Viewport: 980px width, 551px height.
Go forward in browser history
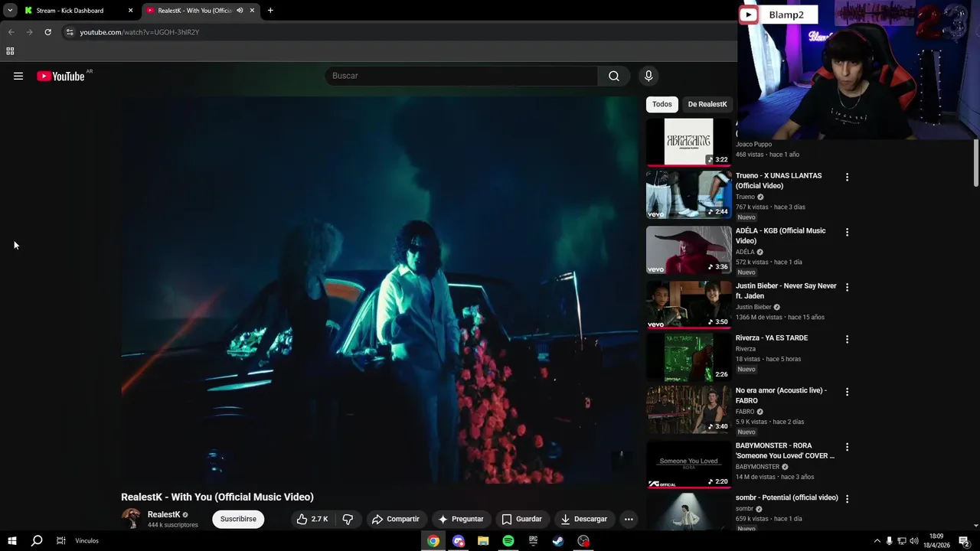point(29,32)
